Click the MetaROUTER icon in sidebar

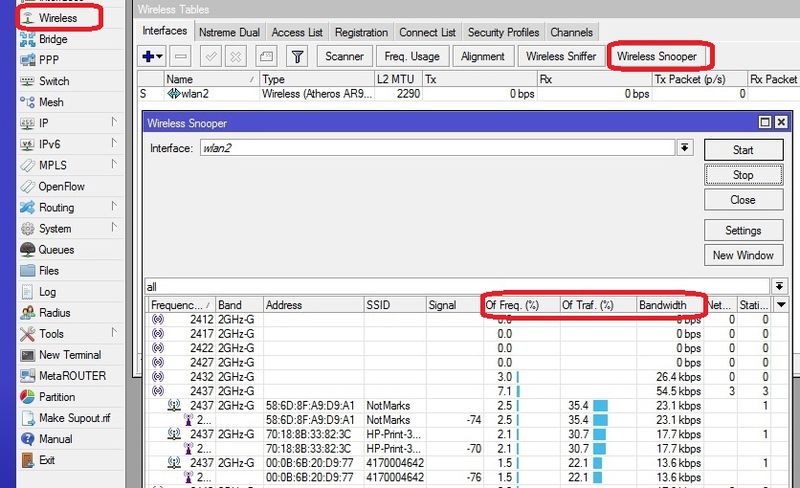[x=28, y=376]
